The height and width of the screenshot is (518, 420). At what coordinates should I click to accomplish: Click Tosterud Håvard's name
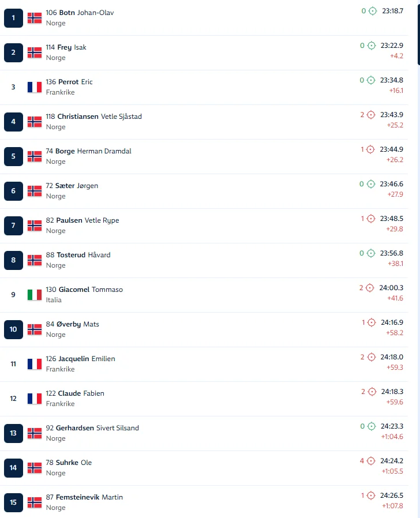click(x=83, y=255)
